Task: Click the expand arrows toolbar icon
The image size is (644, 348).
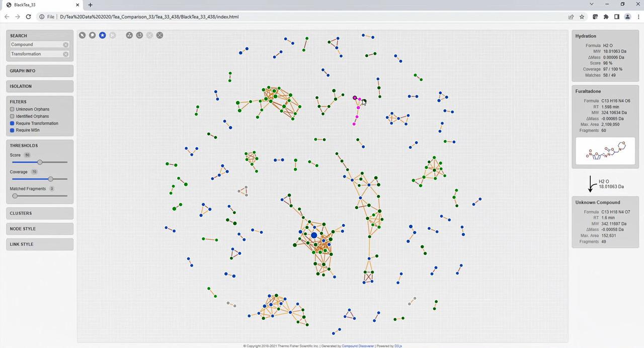Action: pos(159,35)
